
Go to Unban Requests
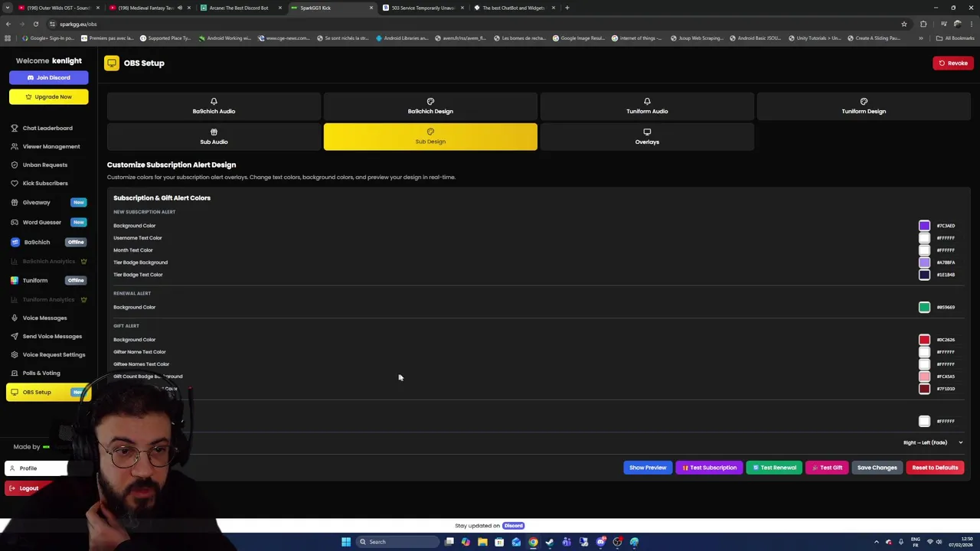44,165
